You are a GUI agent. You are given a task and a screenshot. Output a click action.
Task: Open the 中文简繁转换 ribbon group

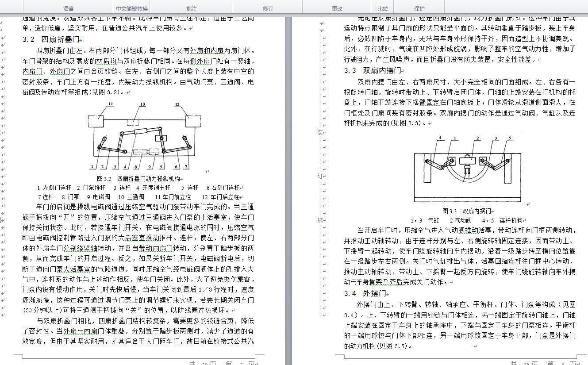coord(132,8)
